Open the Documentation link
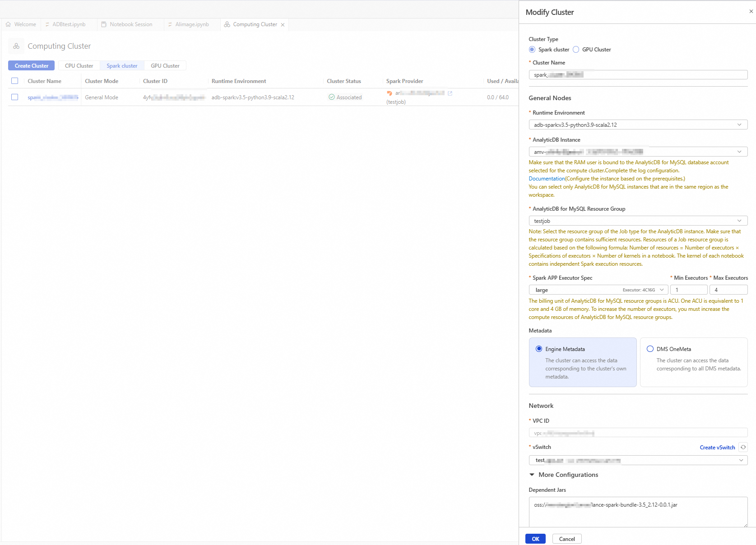 click(547, 179)
